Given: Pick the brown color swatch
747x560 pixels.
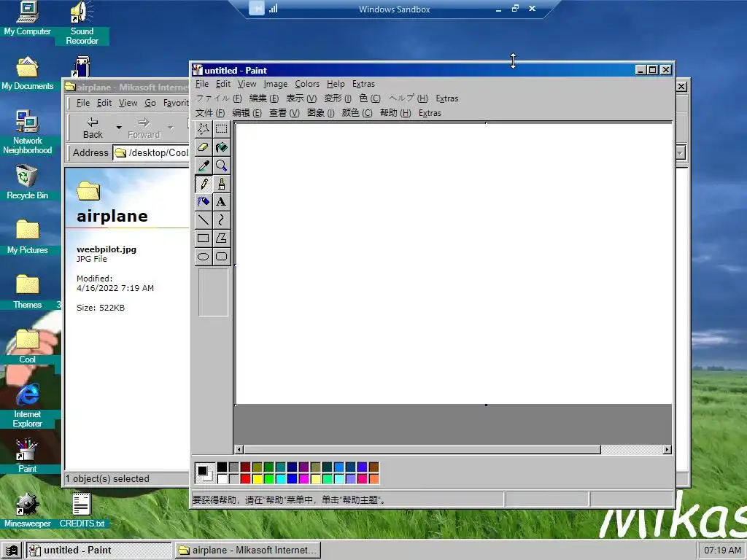Looking at the screenshot, I should tap(373, 467).
